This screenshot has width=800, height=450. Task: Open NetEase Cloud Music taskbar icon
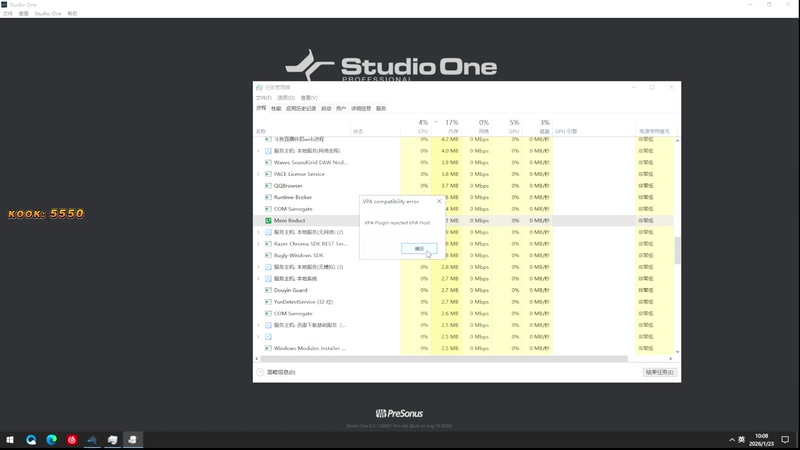pos(72,440)
